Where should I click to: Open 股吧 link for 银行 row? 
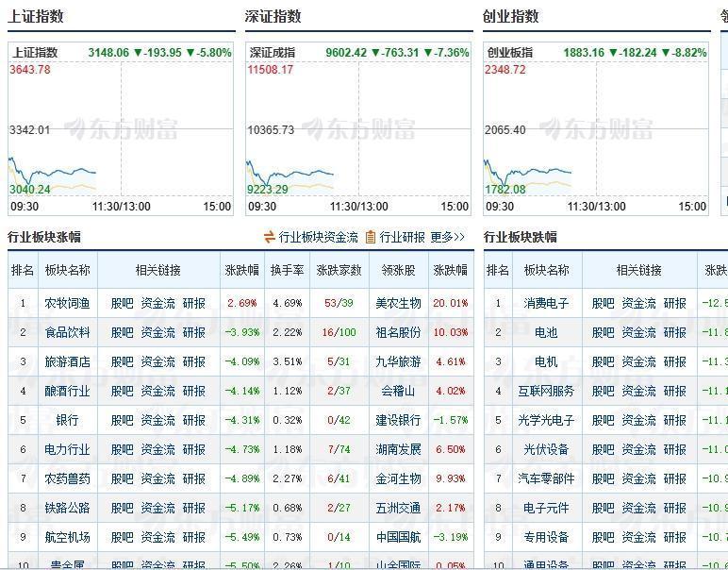coord(122,420)
